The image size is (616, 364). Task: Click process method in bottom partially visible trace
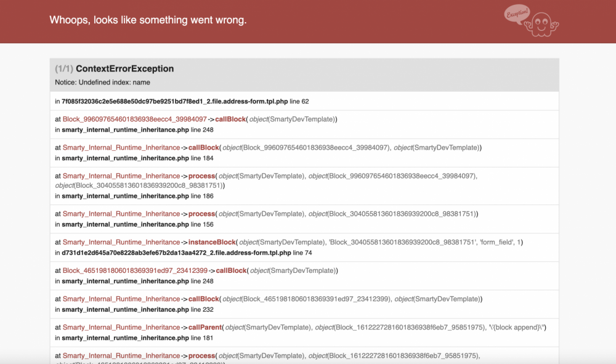(201, 356)
